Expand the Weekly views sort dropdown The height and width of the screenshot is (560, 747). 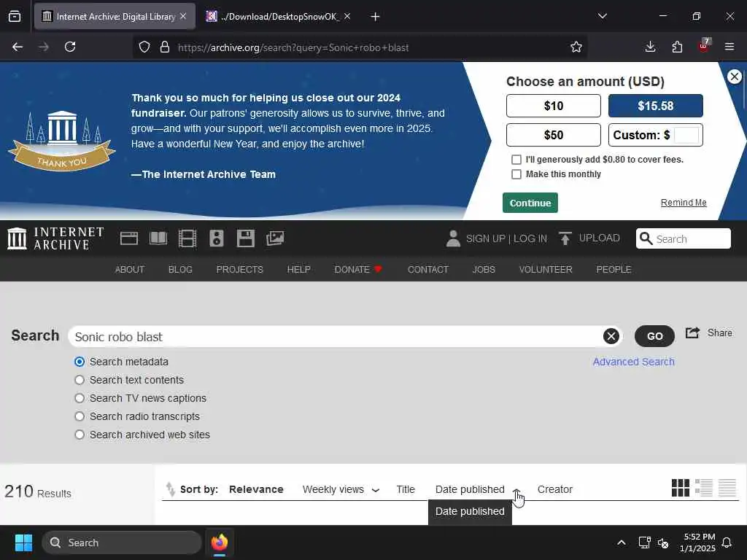376,490
